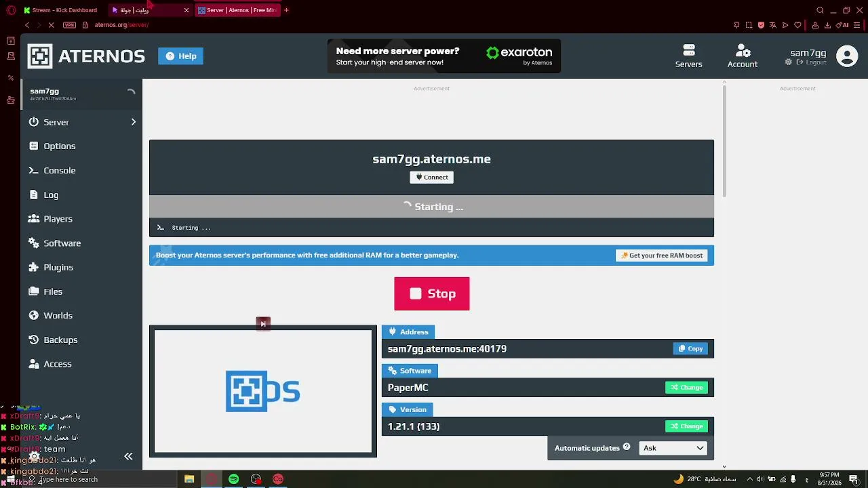Click the site lock icon in address bar
Screen dimensions: 868x488
click(85, 25)
